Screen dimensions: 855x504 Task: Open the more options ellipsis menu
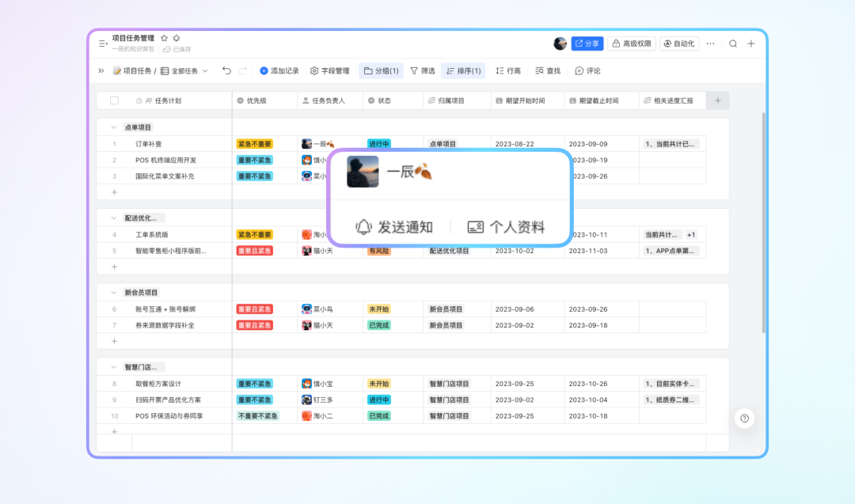pos(710,44)
